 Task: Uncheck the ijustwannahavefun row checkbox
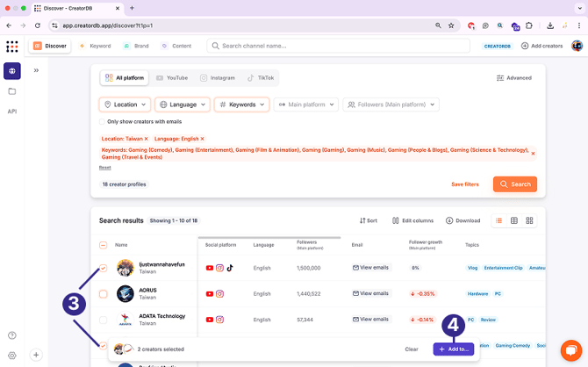click(104, 268)
